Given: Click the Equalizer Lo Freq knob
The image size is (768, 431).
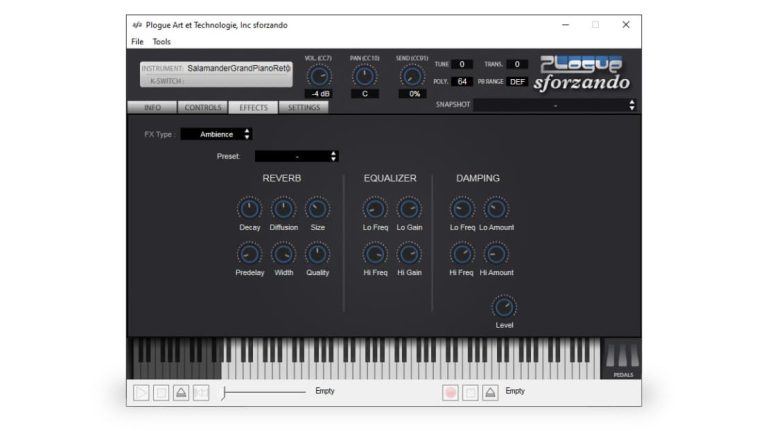Looking at the screenshot, I should pyautogui.click(x=375, y=209).
